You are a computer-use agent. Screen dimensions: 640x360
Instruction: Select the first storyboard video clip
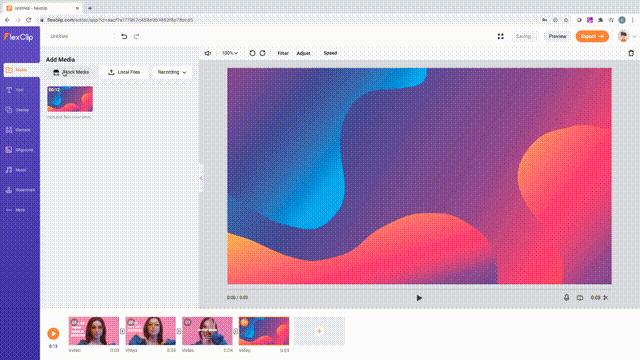click(x=94, y=331)
